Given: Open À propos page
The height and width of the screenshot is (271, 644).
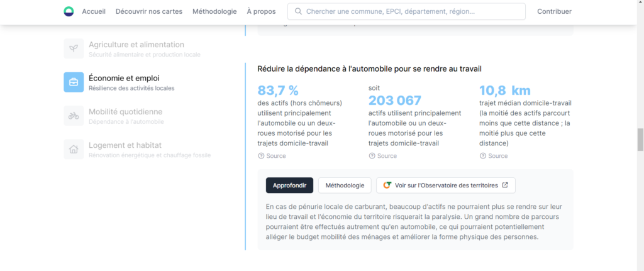Looking at the screenshot, I should [261, 11].
